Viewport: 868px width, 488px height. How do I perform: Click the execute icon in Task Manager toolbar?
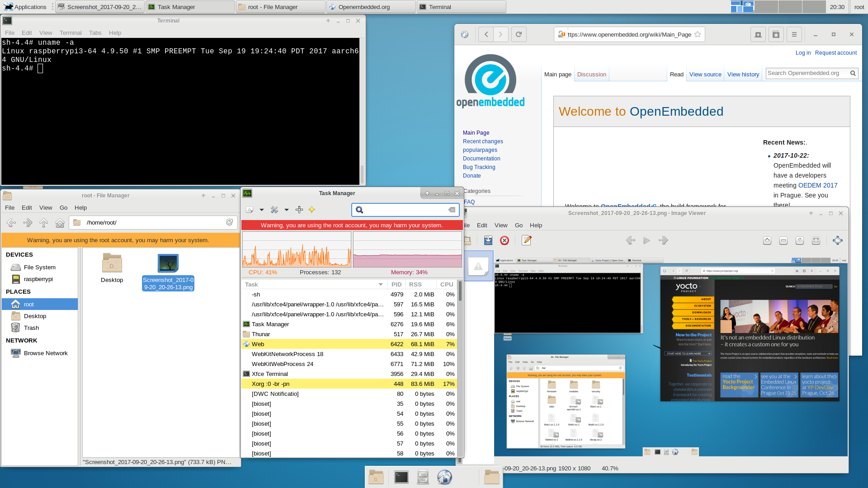coord(250,210)
